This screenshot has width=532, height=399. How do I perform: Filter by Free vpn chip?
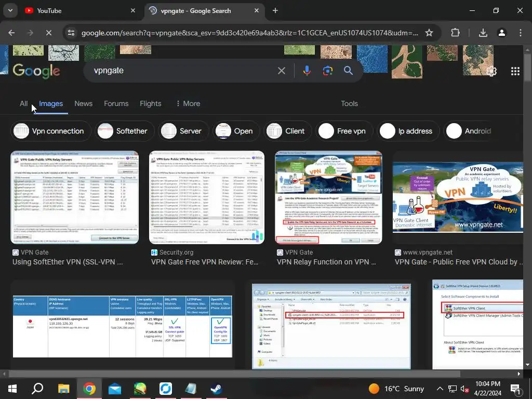coord(344,131)
